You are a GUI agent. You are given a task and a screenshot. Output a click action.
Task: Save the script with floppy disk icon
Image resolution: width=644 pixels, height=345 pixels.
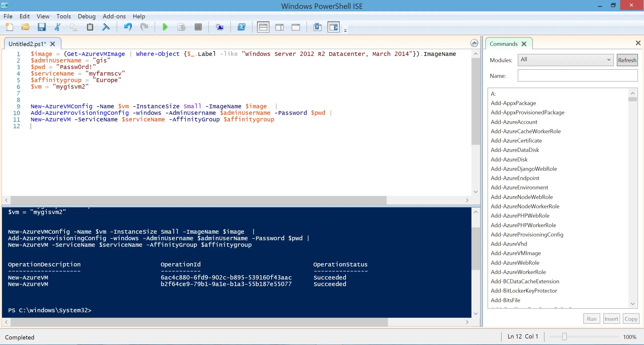click(42, 27)
